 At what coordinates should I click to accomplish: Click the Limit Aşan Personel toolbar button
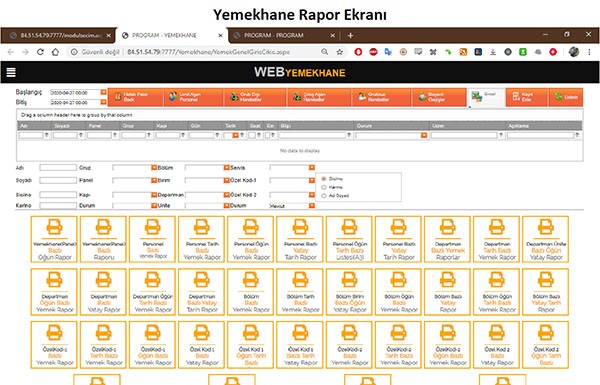[x=194, y=97]
